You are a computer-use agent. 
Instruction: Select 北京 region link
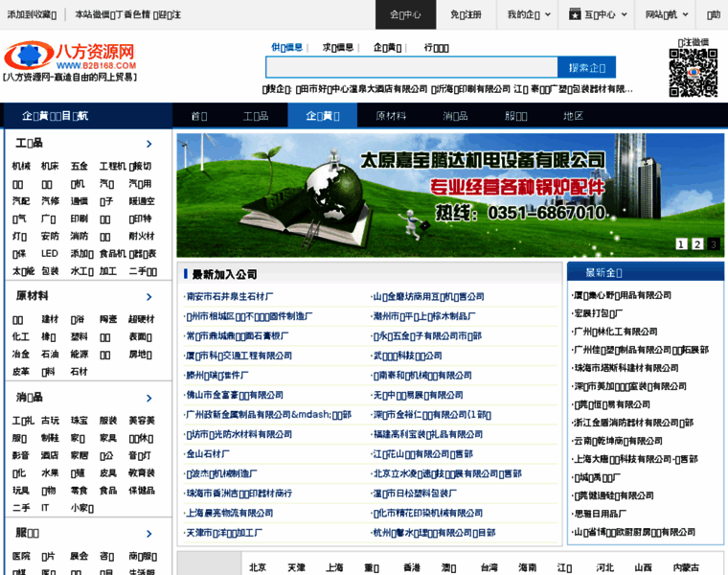[x=258, y=567]
